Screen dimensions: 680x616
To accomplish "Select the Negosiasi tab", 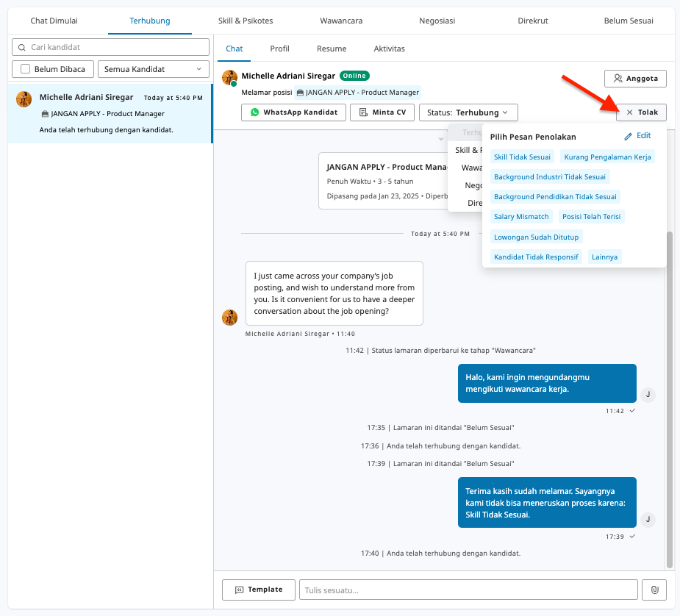I will pyautogui.click(x=437, y=21).
